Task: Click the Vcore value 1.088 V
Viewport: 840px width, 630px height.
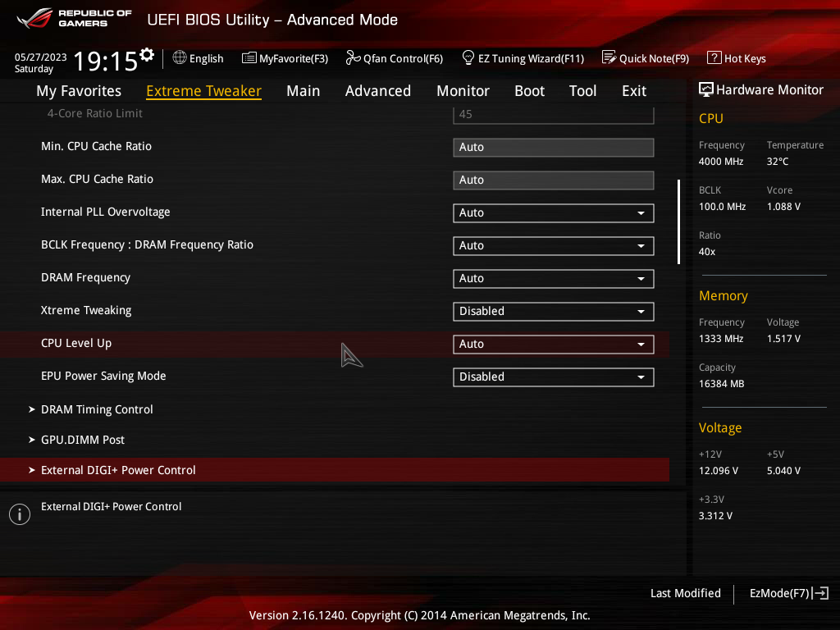Action: click(783, 206)
